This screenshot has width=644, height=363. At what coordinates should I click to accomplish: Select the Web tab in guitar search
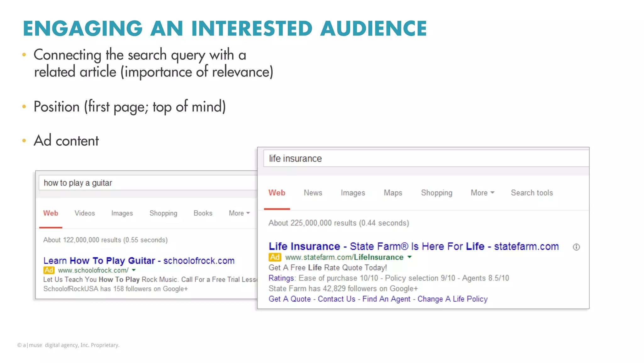(x=51, y=213)
